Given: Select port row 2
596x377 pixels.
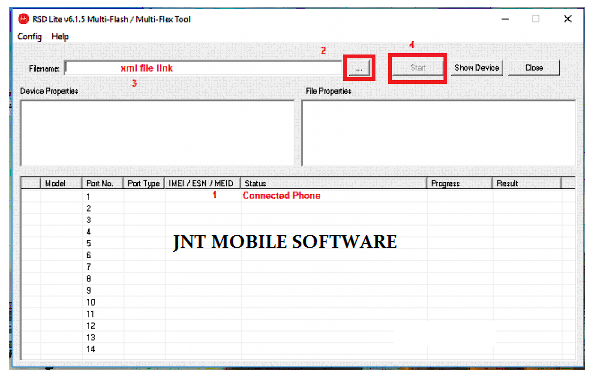Looking at the screenshot, I should tap(298, 208).
